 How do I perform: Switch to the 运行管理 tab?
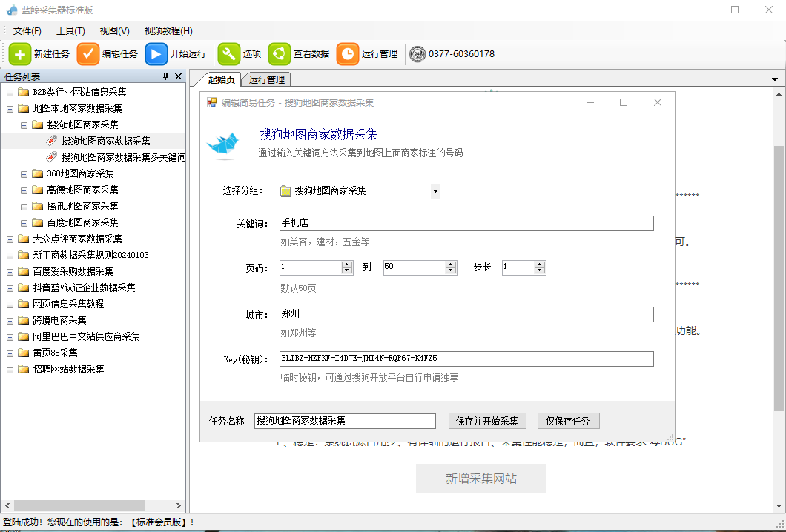[267, 79]
